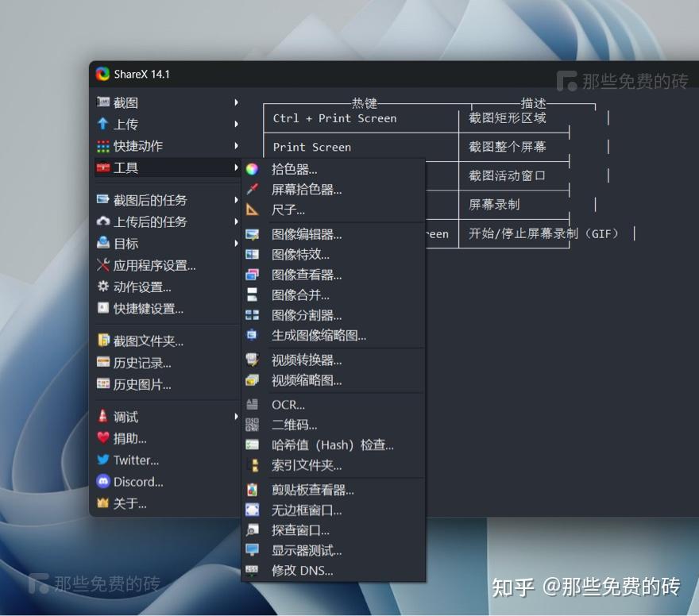Click the 图像查看器 icon
The height and width of the screenshot is (616, 699).
[x=252, y=275]
